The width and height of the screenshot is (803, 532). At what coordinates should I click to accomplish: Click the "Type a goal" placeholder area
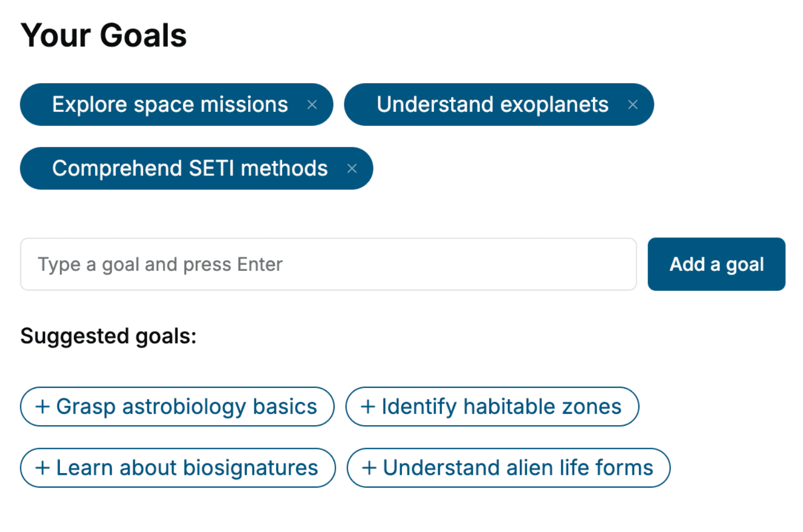159,264
